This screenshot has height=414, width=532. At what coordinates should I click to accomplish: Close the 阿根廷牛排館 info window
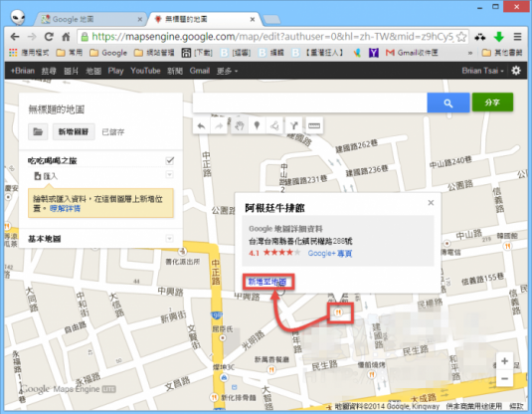tap(431, 203)
